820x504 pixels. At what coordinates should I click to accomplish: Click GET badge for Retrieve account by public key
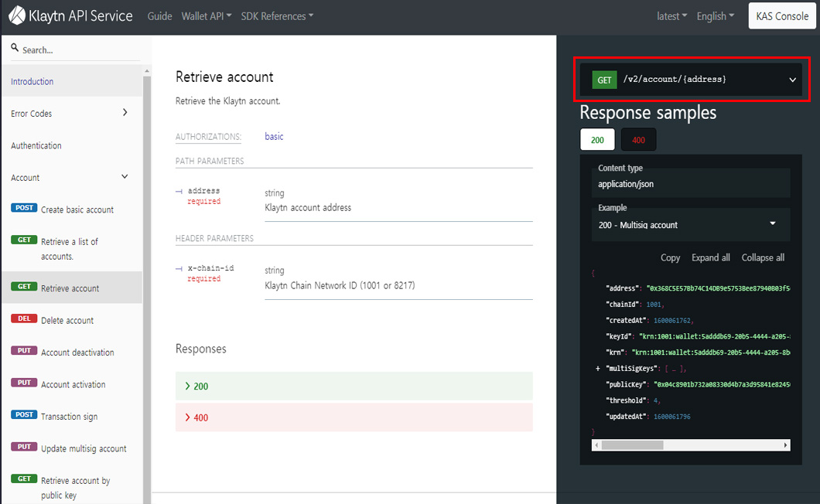pos(24,478)
